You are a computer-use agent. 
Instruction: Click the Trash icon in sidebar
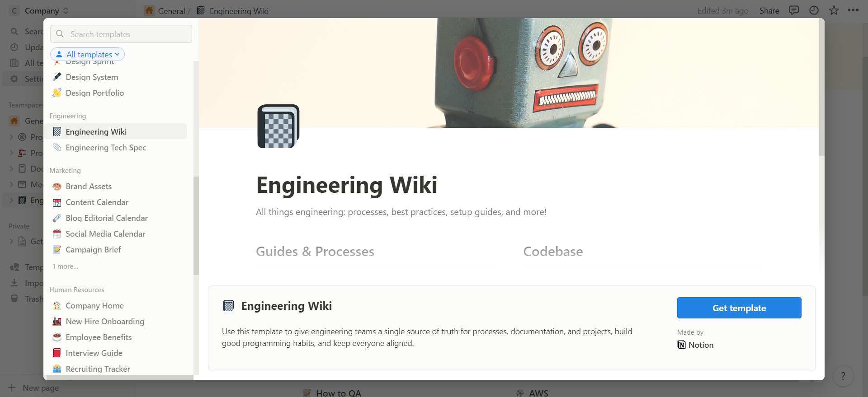14,299
